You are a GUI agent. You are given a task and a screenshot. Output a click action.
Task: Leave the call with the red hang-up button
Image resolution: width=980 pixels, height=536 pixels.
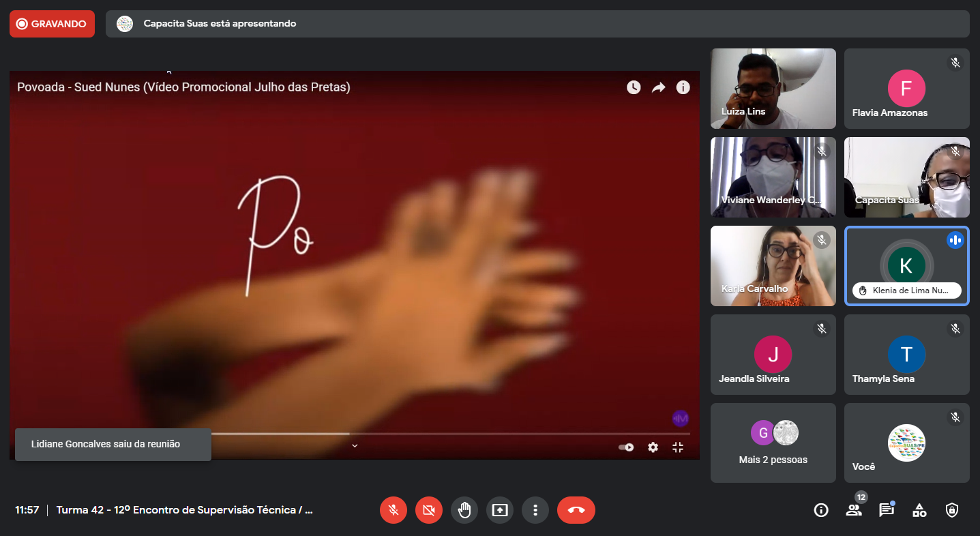pyautogui.click(x=576, y=510)
